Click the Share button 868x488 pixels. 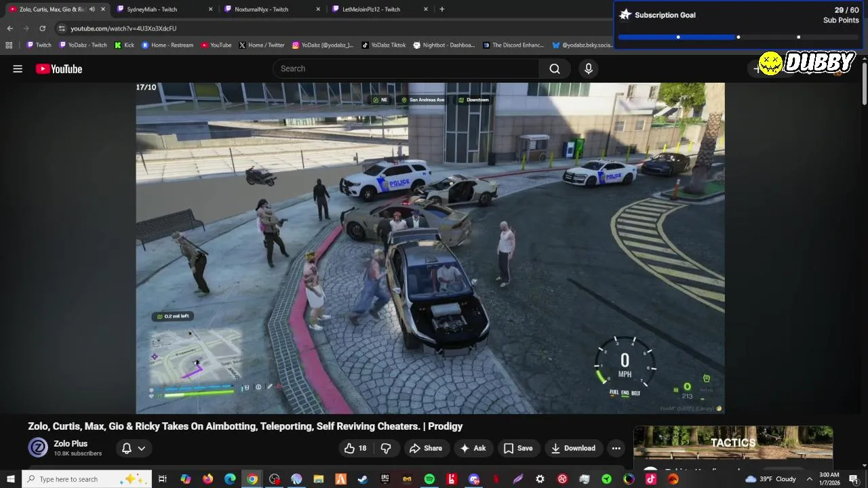click(425, 448)
